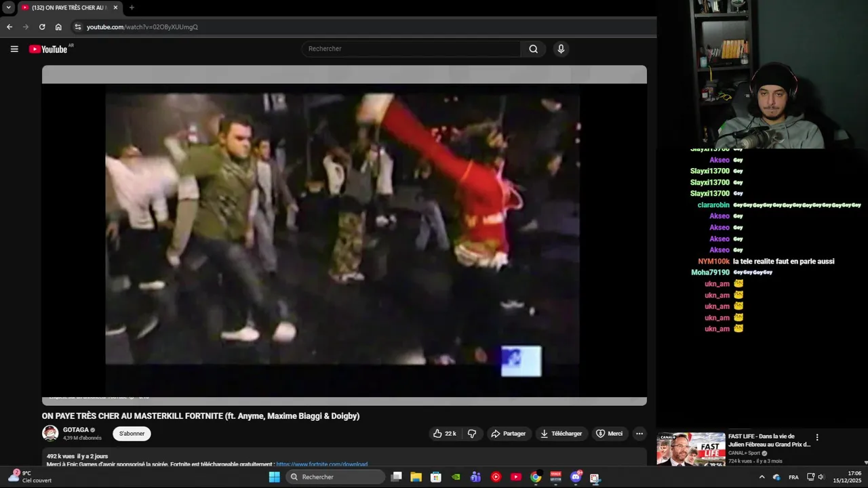Share the video via Partager

[x=509, y=434]
